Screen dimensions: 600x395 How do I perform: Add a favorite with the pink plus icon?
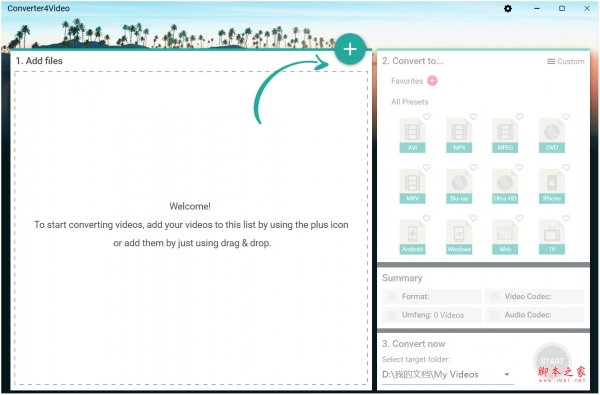(x=432, y=81)
